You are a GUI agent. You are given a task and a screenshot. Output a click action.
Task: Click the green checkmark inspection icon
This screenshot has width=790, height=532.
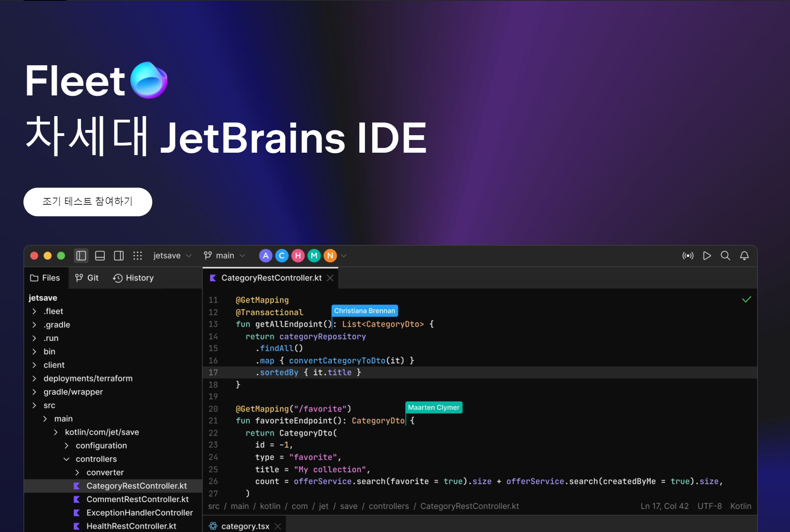pyautogui.click(x=746, y=299)
